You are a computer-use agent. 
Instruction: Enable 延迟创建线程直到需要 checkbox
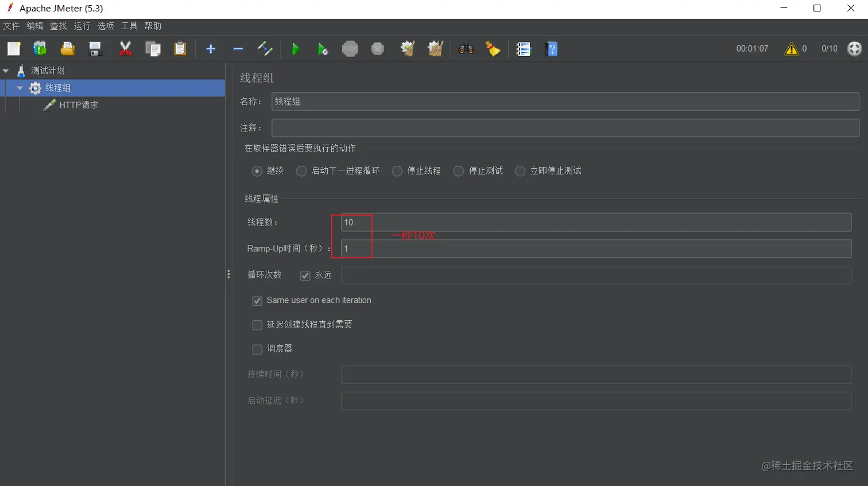click(x=257, y=325)
